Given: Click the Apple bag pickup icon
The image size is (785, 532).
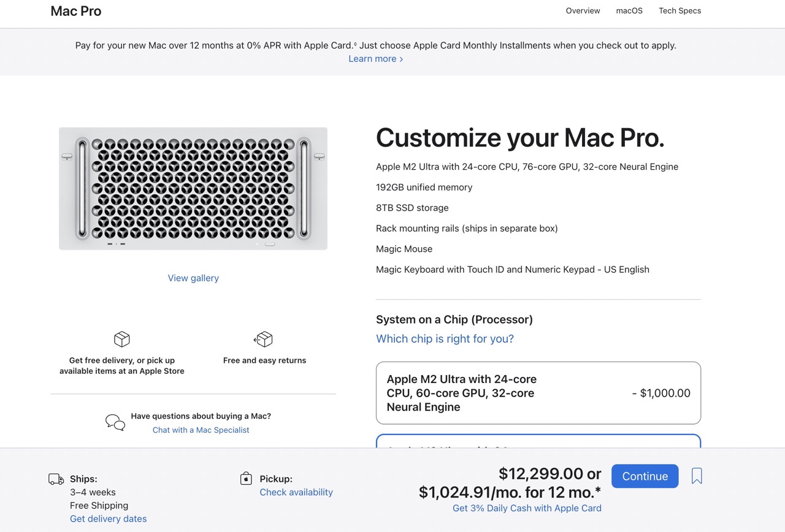Looking at the screenshot, I should 246,479.
